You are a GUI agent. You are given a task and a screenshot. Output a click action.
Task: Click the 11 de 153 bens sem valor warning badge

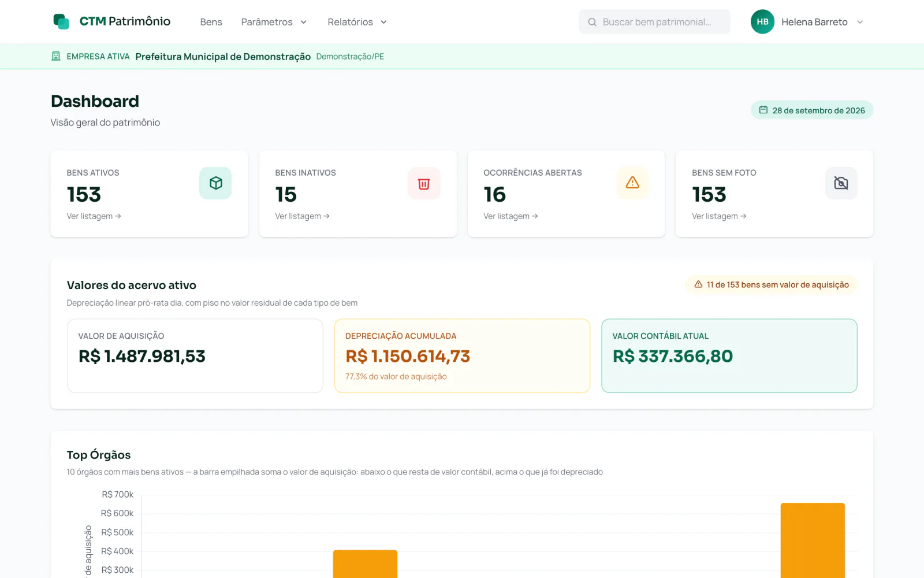(x=771, y=284)
